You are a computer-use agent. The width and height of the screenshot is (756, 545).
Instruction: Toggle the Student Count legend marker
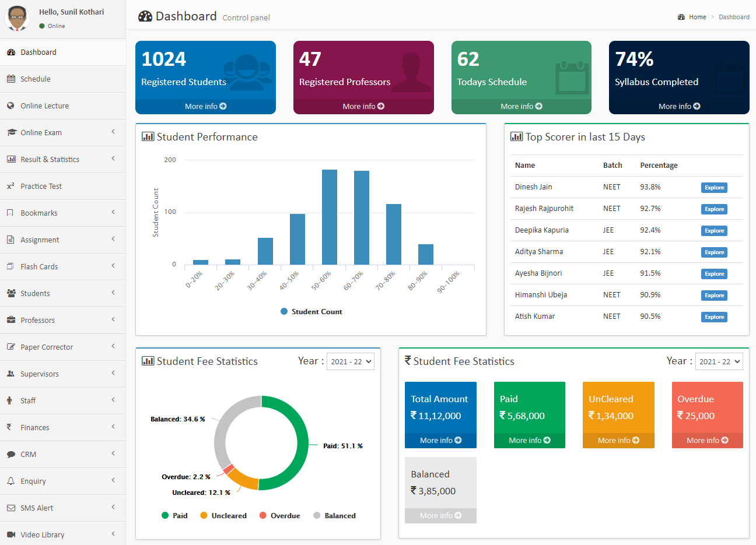(284, 311)
